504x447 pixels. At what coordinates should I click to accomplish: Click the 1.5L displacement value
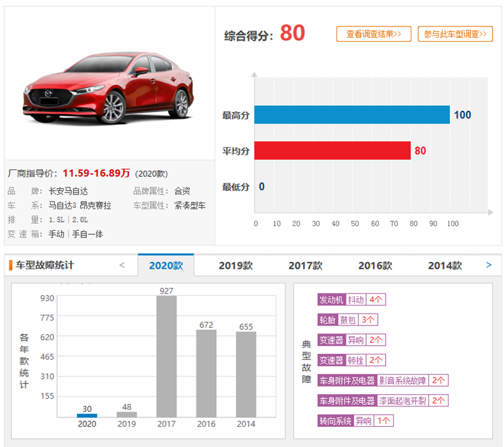57,220
